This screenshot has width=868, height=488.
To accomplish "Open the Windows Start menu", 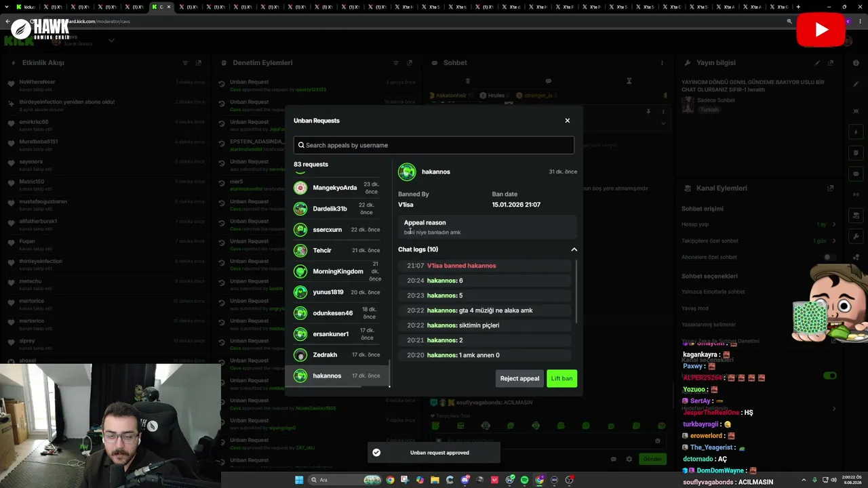I will [x=299, y=480].
